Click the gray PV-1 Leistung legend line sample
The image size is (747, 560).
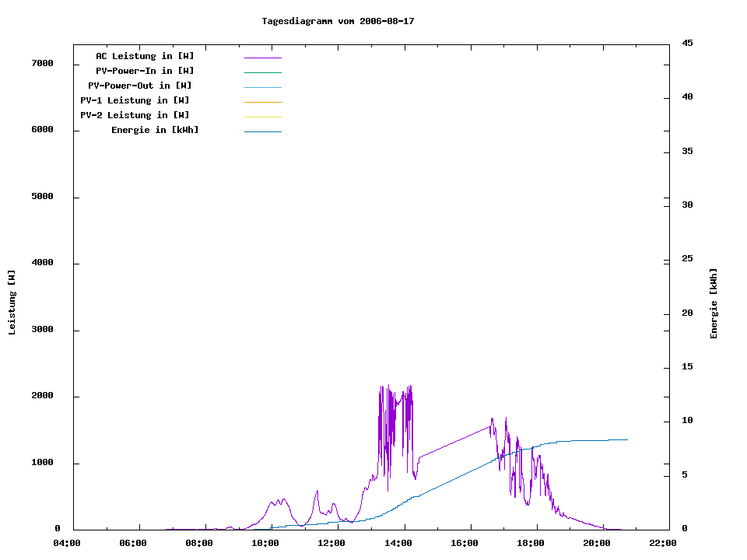pyautogui.click(x=262, y=102)
